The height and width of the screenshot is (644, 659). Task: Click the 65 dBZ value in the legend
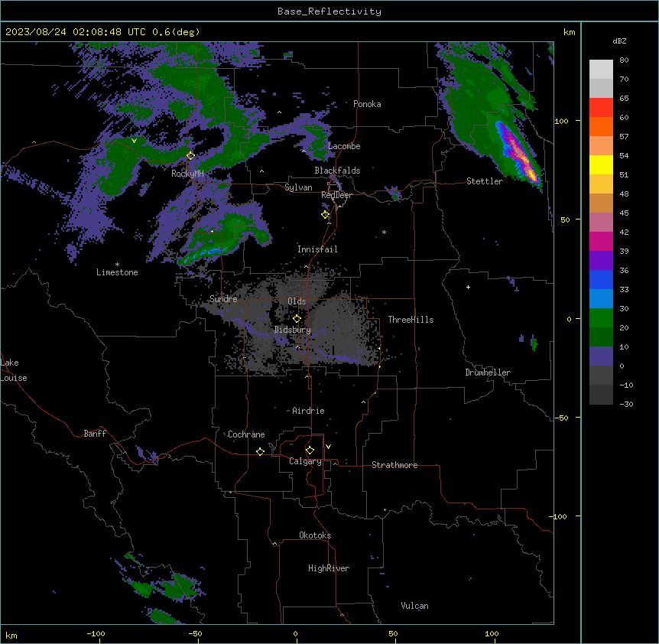pos(624,98)
